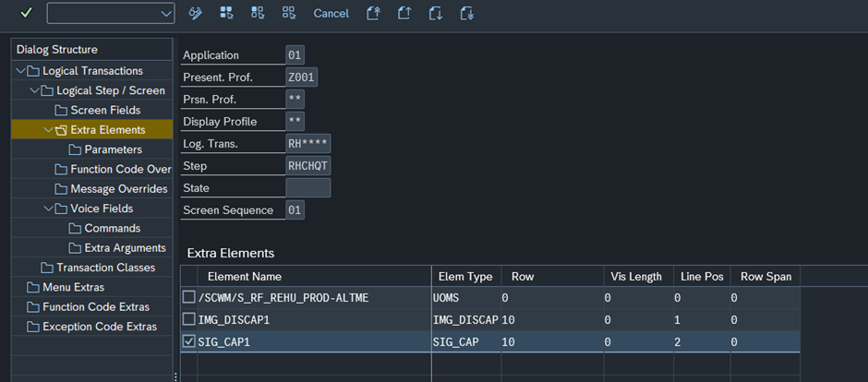Go to the previous page icon
This screenshot has width=868, height=382.
(404, 13)
